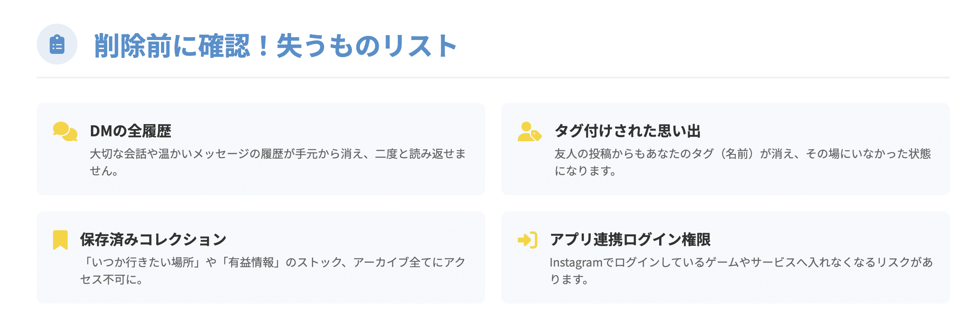Click the DM history description text
Screen dimensions: 980x329
pyautogui.click(x=277, y=162)
